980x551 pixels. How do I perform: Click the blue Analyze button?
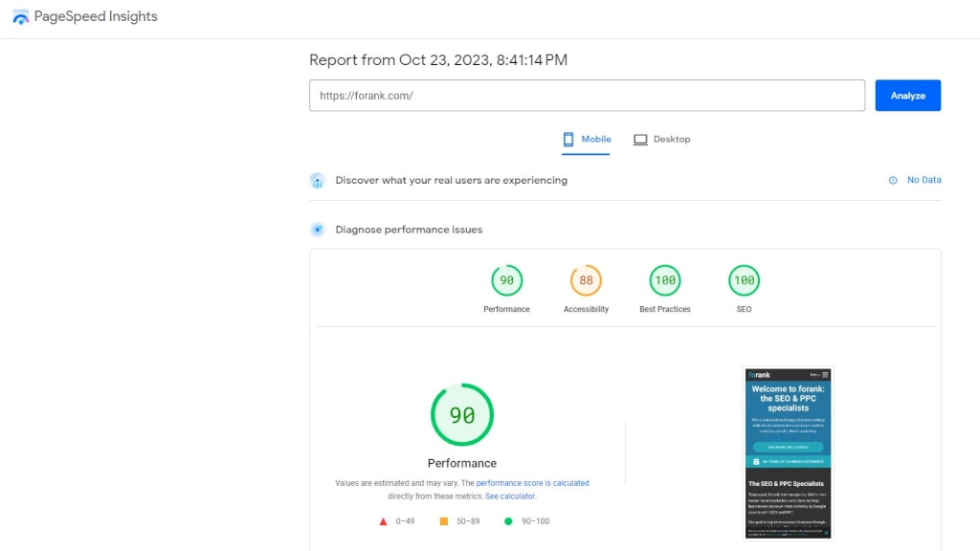[x=907, y=96]
